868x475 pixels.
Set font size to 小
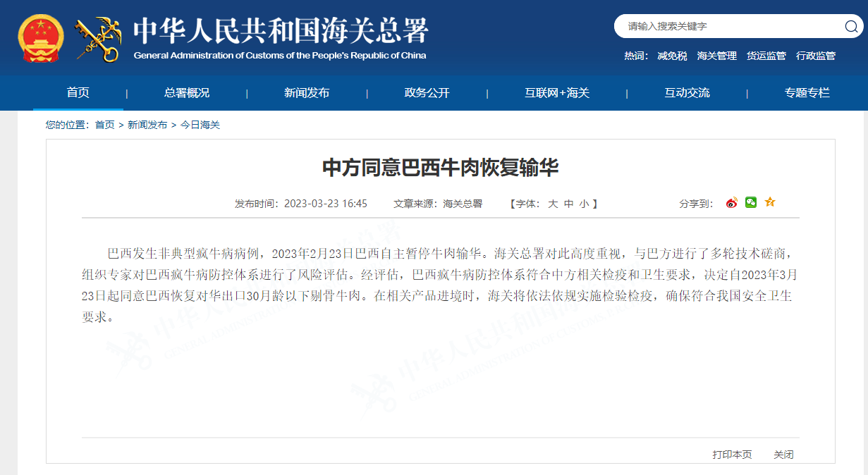584,204
